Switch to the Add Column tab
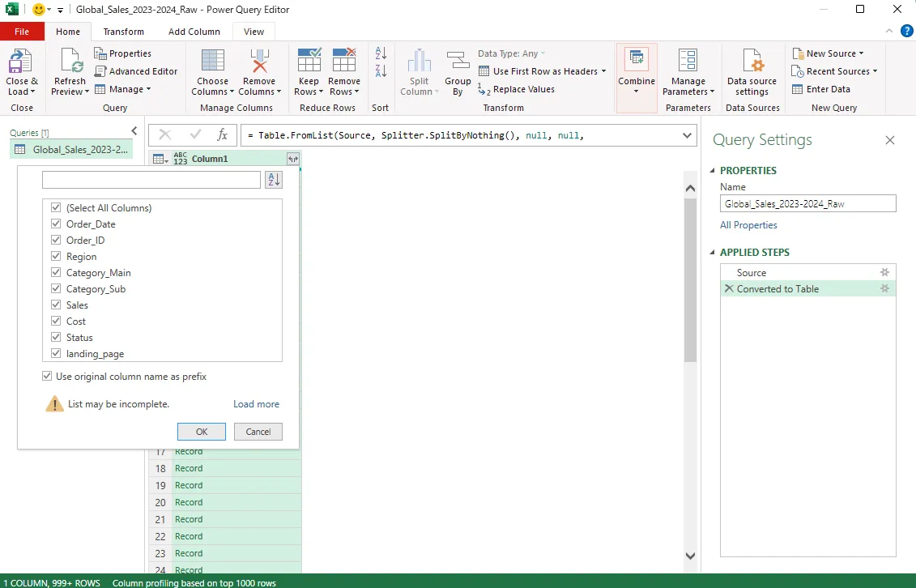 [194, 32]
